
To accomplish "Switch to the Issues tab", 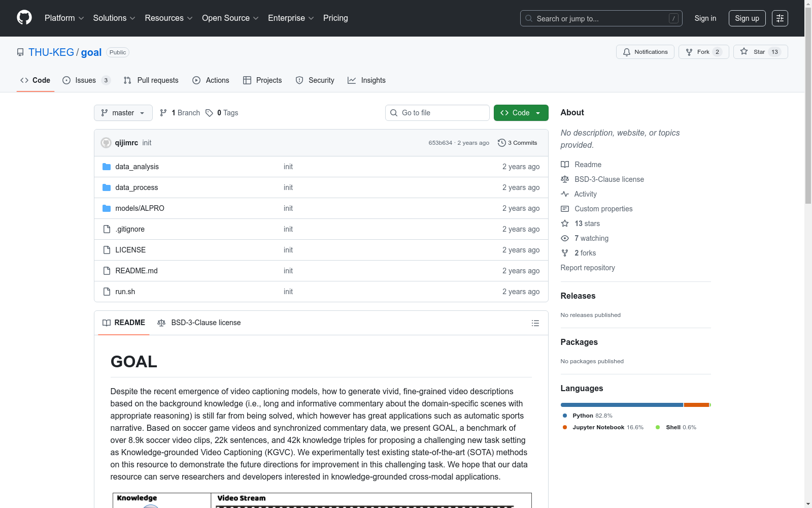I will click(x=86, y=80).
